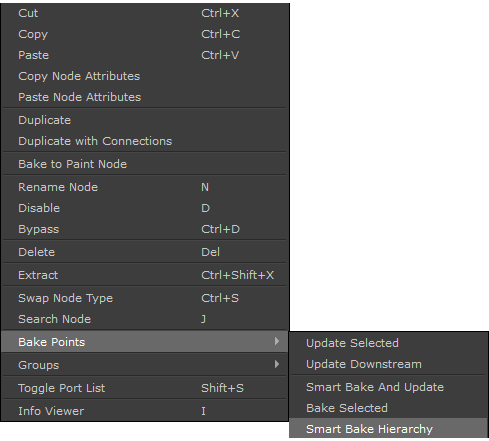Disable the node via Disable entry
Viewport: 489px width, 441px height.
[145, 208]
